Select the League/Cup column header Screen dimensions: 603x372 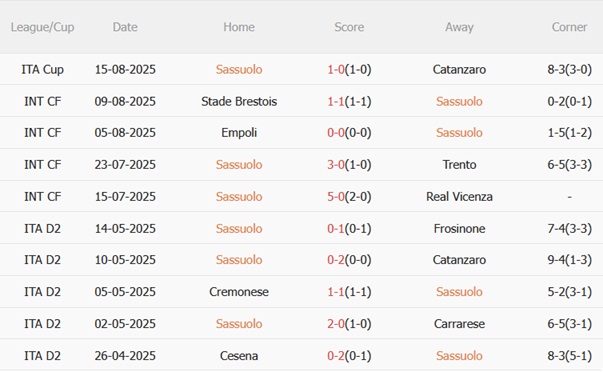(42, 27)
